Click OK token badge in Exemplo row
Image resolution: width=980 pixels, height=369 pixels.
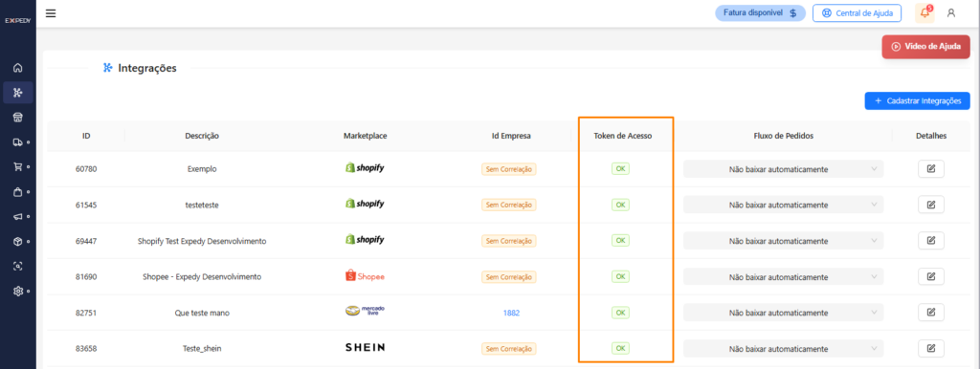(620, 168)
